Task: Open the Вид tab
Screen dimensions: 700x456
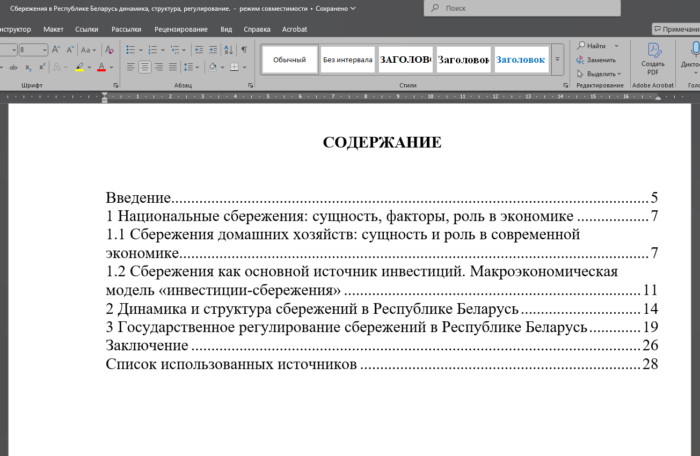Action: pos(226,29)
